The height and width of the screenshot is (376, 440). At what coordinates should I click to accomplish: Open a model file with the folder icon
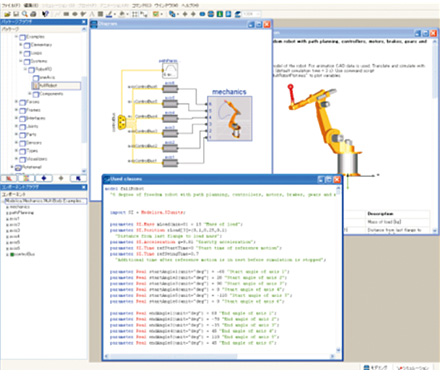pyautogui.click(x=7, y=14)
